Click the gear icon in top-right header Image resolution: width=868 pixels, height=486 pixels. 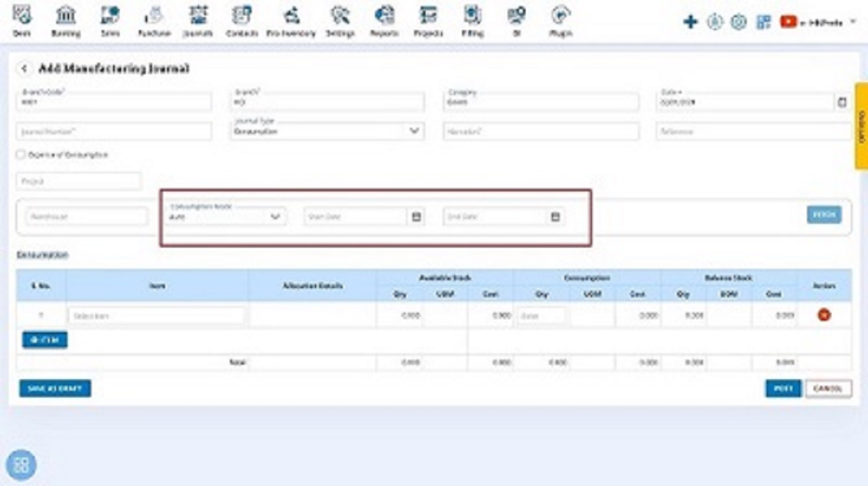pyautogui.click(x=738, y=22)
